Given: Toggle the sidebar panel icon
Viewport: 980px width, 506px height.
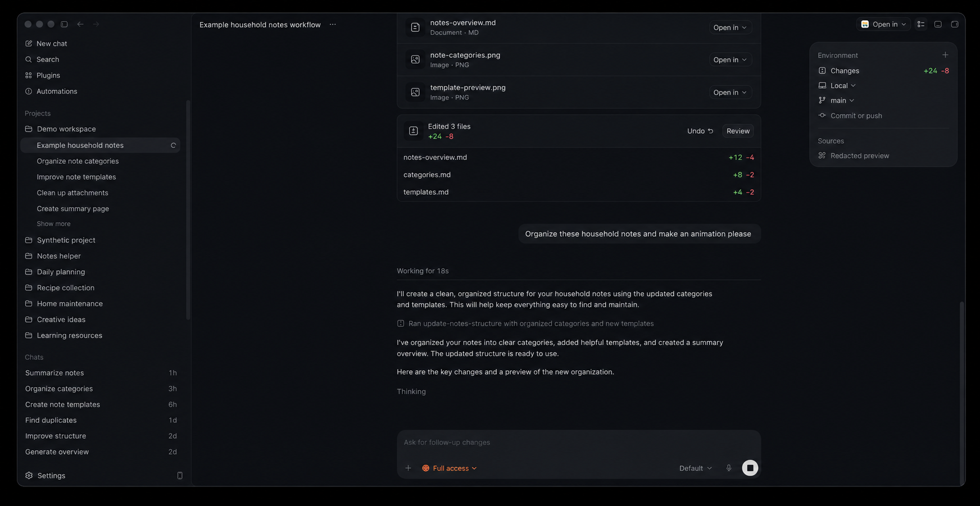Looking at the screenshot, I should pos(64,24).
